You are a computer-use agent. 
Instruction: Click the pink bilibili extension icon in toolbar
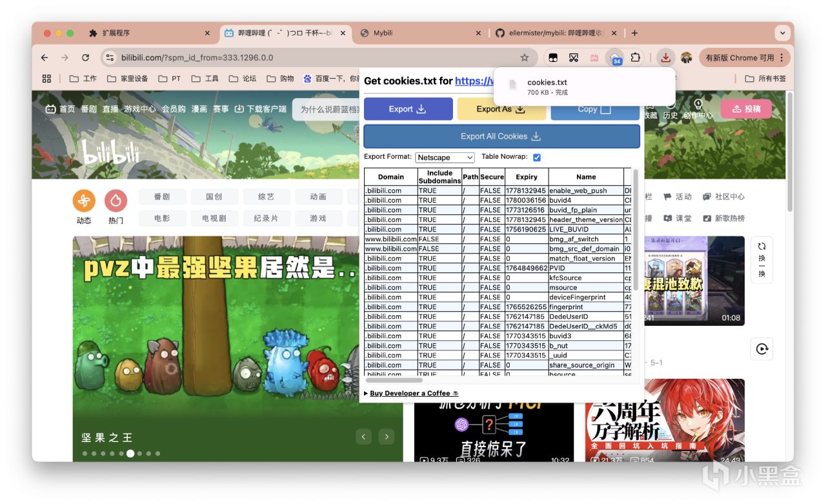click(594, 57)
